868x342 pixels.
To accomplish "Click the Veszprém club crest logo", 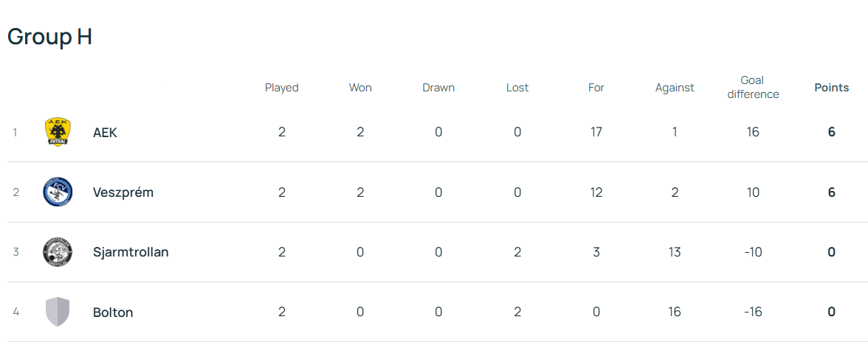I will 57,192.
